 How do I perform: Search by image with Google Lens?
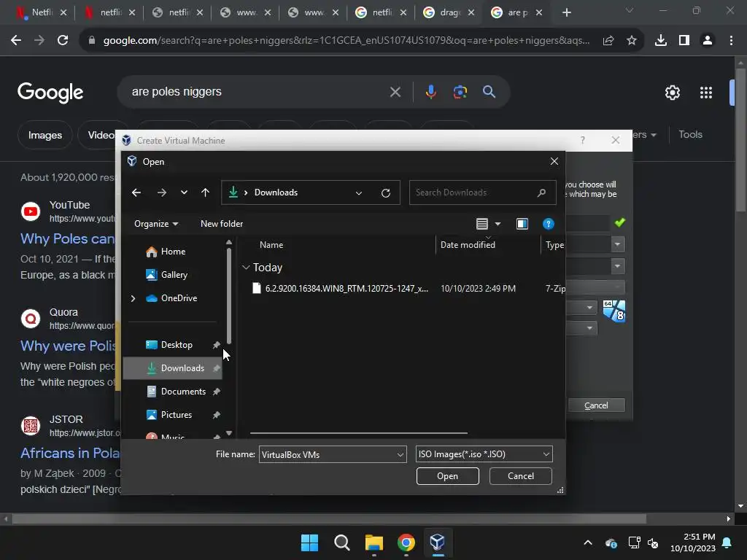click(460, 91)
